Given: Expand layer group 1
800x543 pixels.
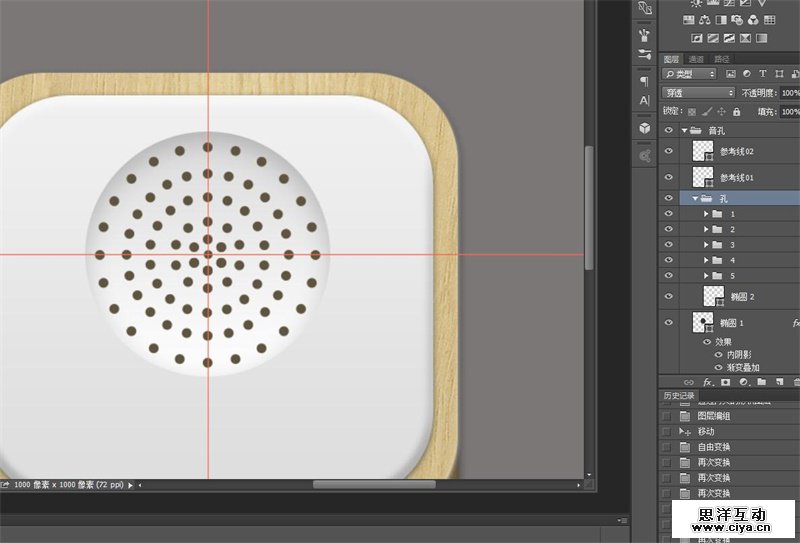Looking at the screenshot, I should (x=705, y=214).
